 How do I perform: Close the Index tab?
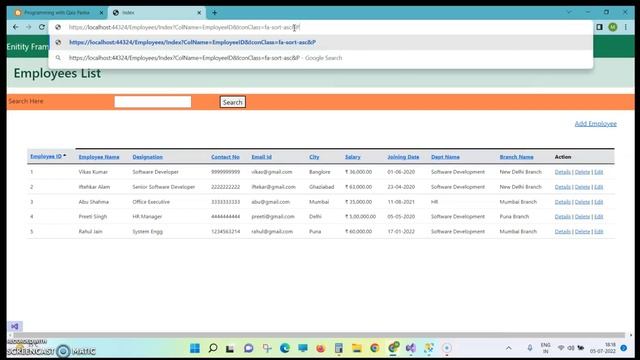pyautogui.click(x=199, y=13)
